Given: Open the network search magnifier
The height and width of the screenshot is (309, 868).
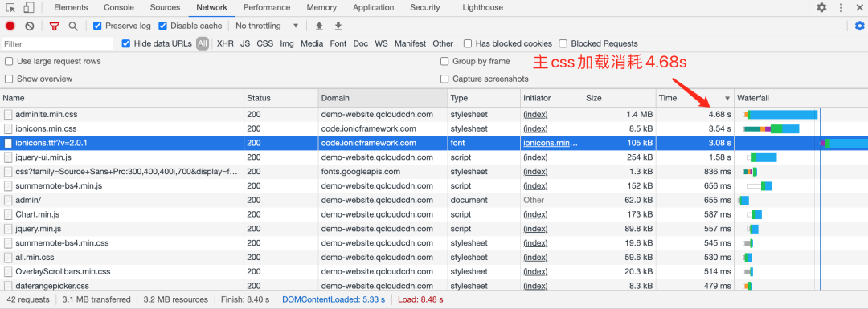Looking at the screenshot, I should 73,26.
